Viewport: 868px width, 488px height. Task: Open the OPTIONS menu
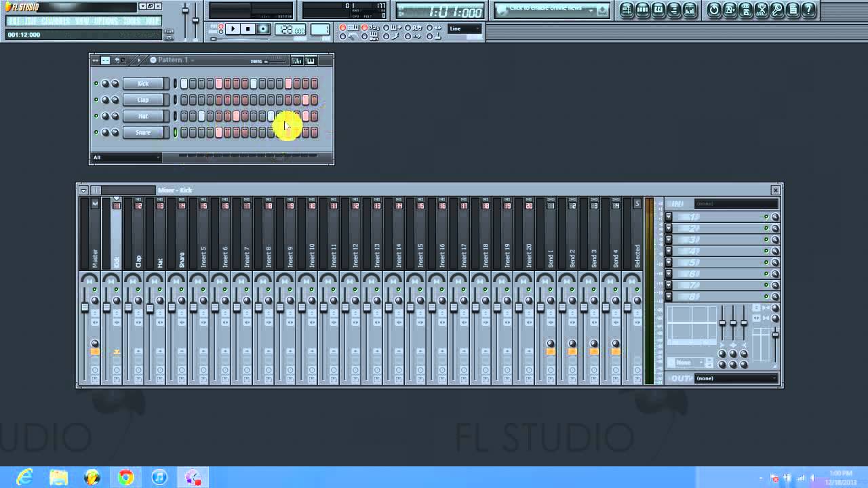106,21
